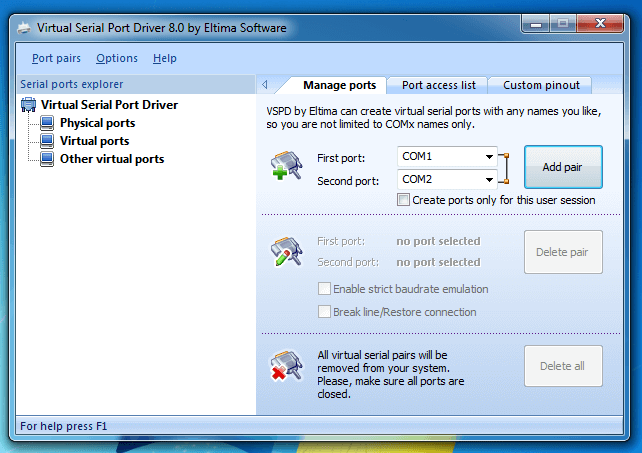Collapse the explorer with the left arrow
Viewport: 642px width, 453px height.
(x=265, y=85)
